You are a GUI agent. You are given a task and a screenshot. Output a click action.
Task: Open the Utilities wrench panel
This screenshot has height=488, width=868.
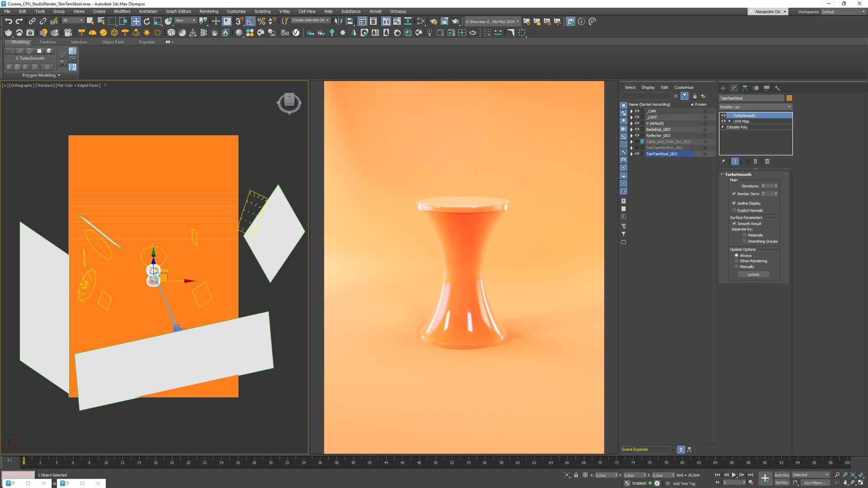[x=778, y=88]
